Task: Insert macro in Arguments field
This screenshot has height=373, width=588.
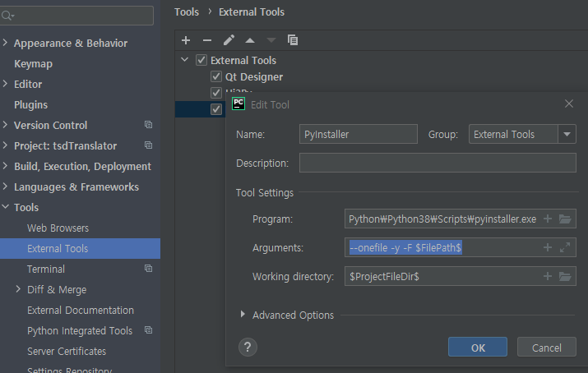Action: (x=548, y=247)
